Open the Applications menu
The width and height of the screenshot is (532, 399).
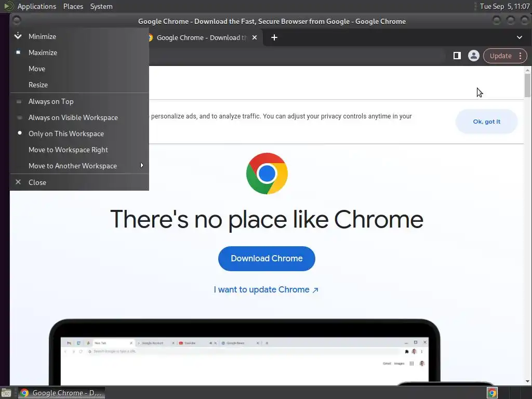[x=37, y=6]
